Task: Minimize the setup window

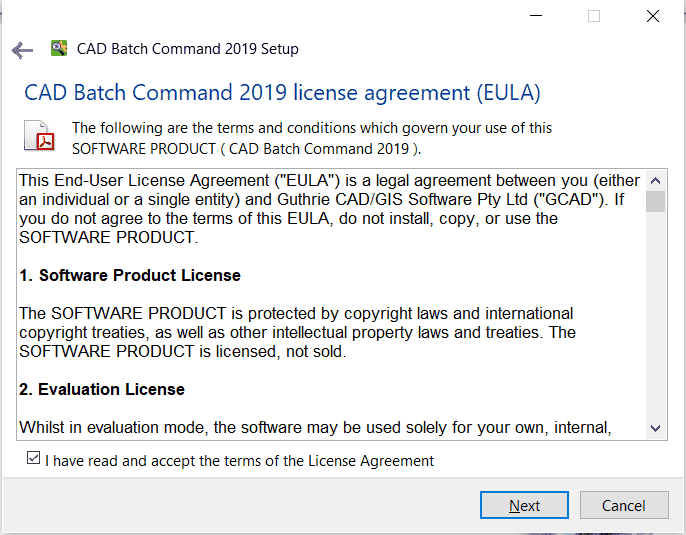Action: [536, 16]
